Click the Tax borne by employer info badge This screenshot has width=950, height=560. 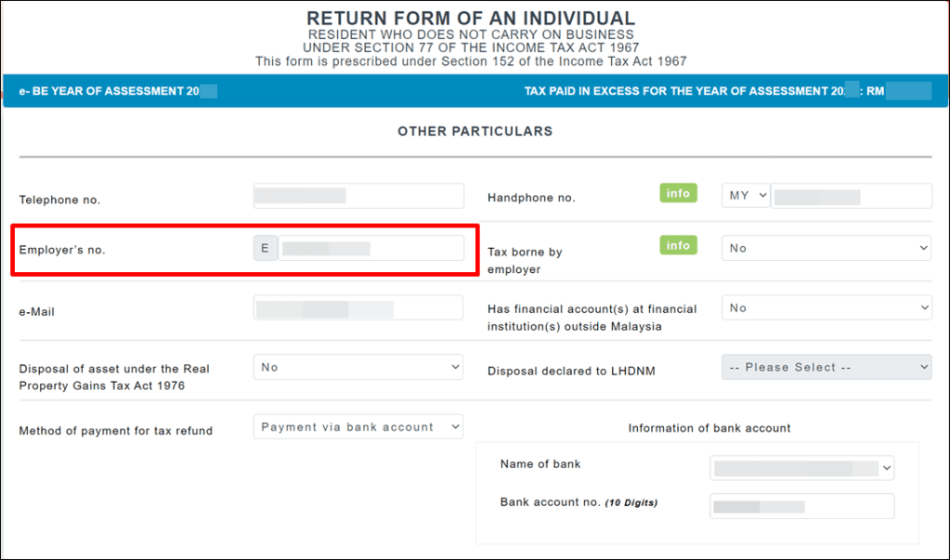tap(678, 245)
